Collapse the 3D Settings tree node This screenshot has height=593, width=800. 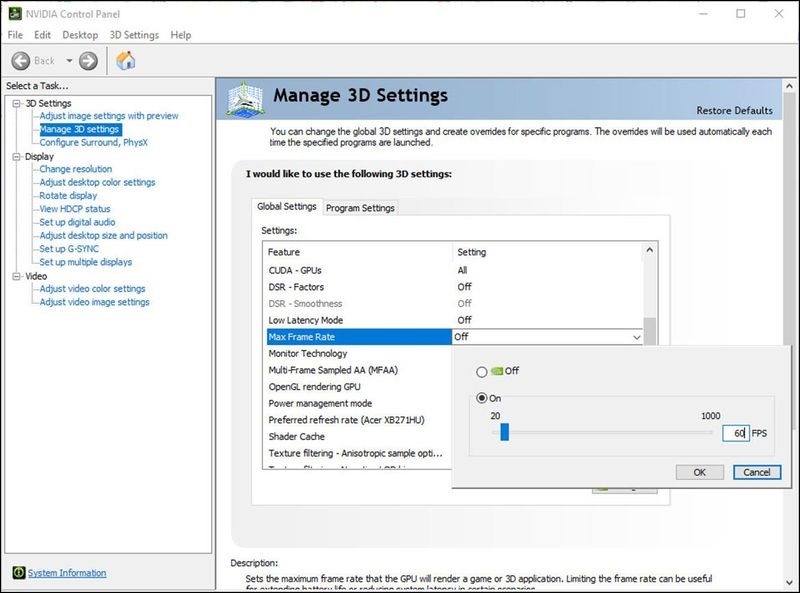(x=17, y=104)
